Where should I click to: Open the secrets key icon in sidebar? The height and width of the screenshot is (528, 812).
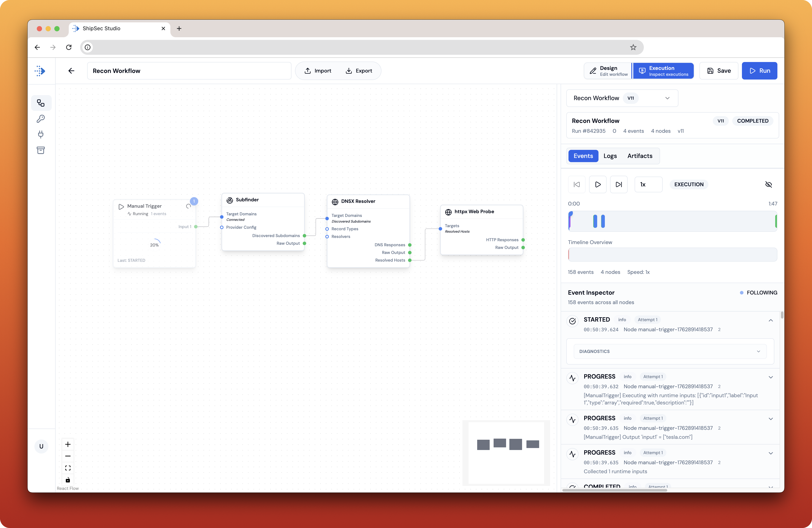point(41,119)
